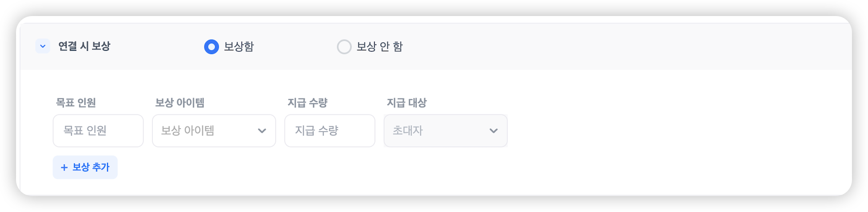The width and height of the screenshot is (868, 212).
Task: Click the 목표 인원 column label
Action: click(76, 103)
